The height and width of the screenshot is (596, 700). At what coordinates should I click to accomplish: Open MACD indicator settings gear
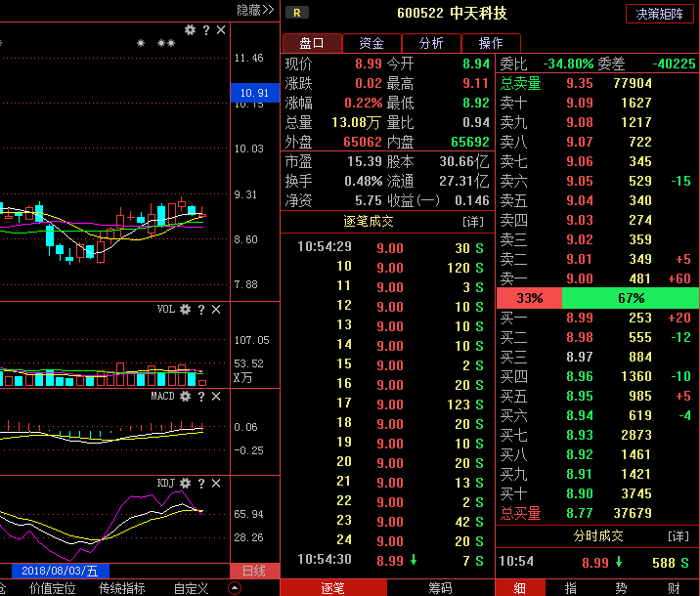[186, 396]
